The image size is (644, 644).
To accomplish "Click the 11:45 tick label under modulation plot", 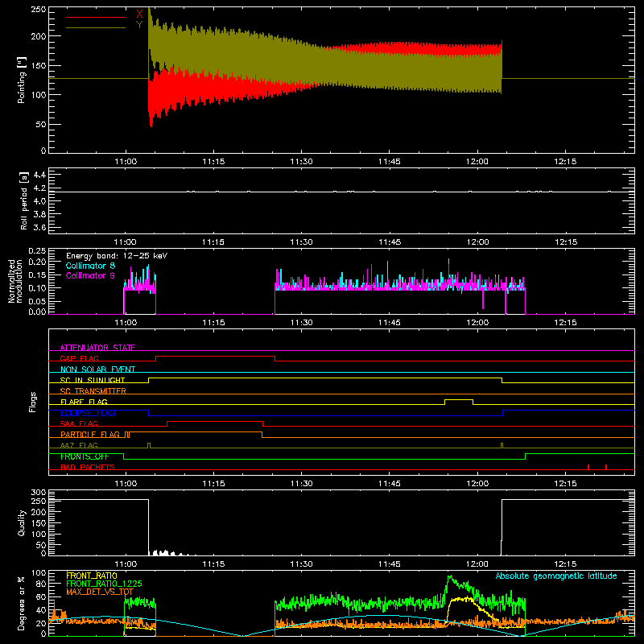I will pos(390,323).
